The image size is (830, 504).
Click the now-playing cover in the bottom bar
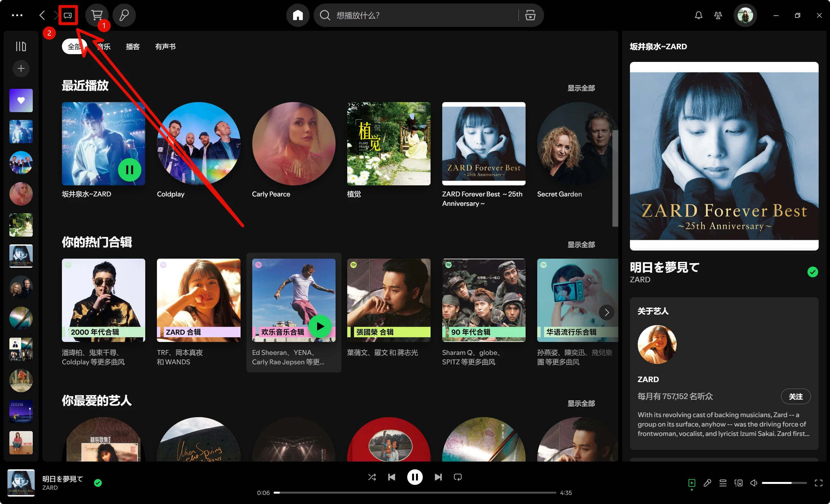pos(21,483)
